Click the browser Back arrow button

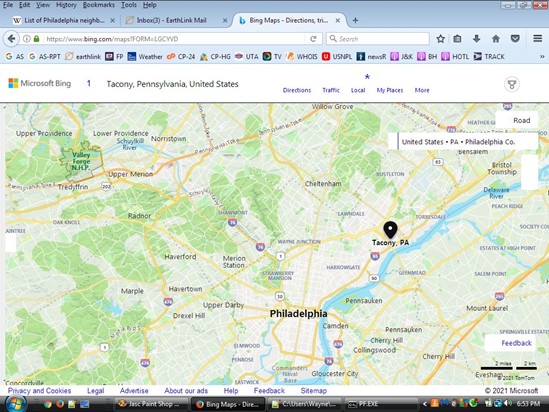click(11, 39)
